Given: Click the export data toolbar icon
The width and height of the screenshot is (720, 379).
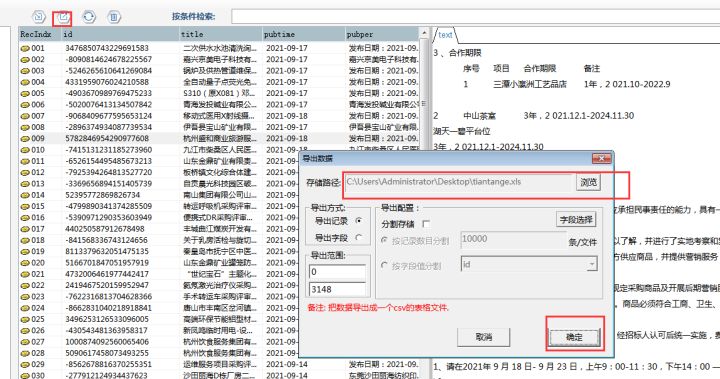Looking at the screenshot, I should pos(62,17).
